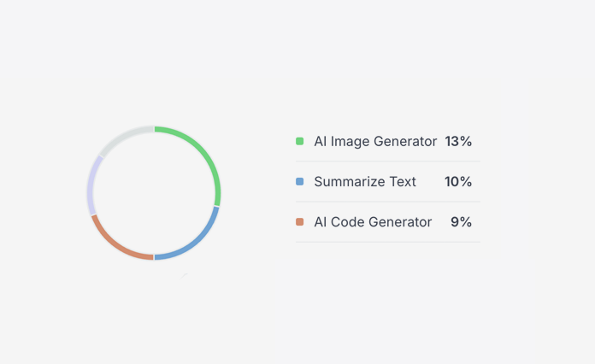Click the divider line below Summarize Text
Viewport: 595px width, 364px height.
388,202
